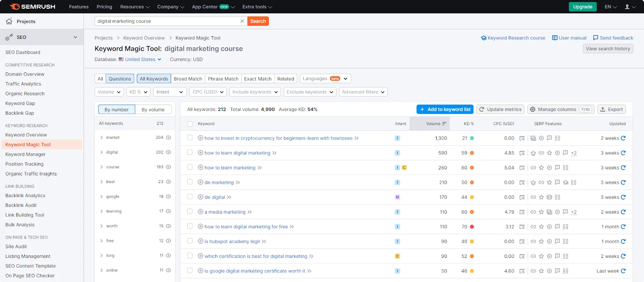Change database from United States dropdown

(x=140, y=60)
